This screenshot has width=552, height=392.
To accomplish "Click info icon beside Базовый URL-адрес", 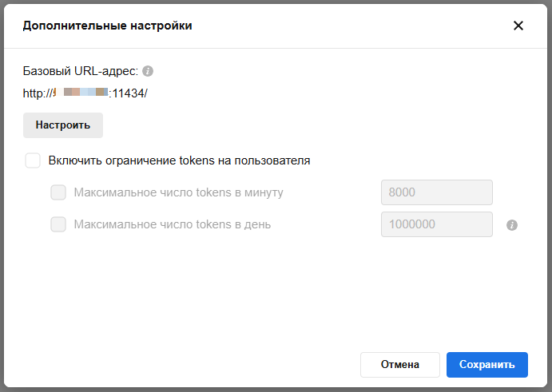I will coord(148,70).
